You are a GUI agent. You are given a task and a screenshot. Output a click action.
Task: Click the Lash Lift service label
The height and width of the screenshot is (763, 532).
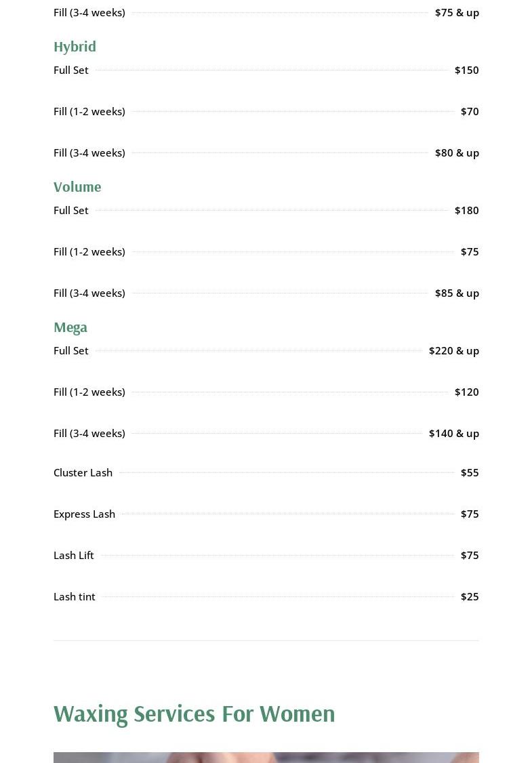74,555
